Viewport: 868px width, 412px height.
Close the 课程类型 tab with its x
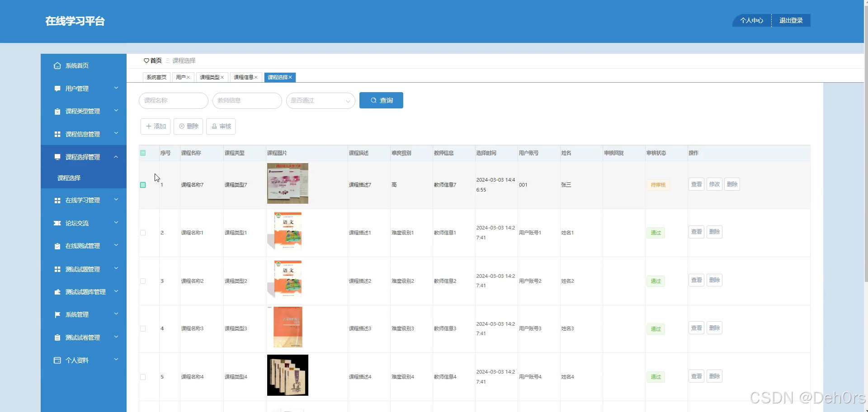click(222, 77)
